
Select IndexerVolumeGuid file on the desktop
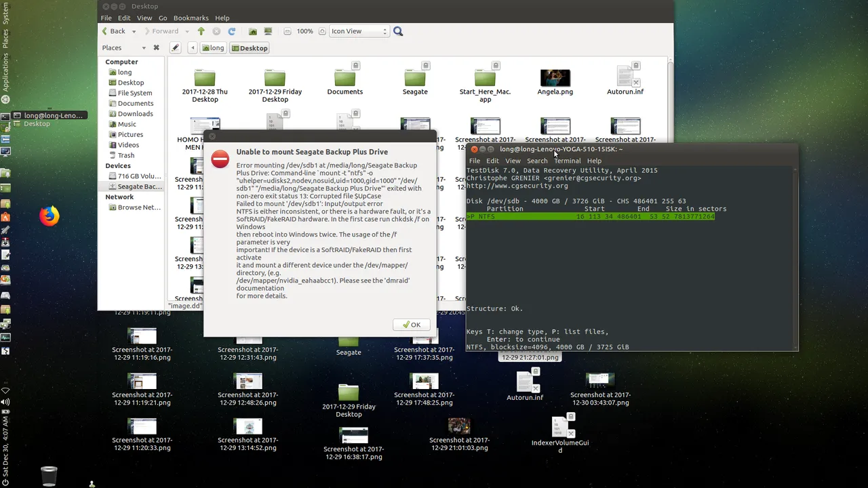click(x=560, y=426)
